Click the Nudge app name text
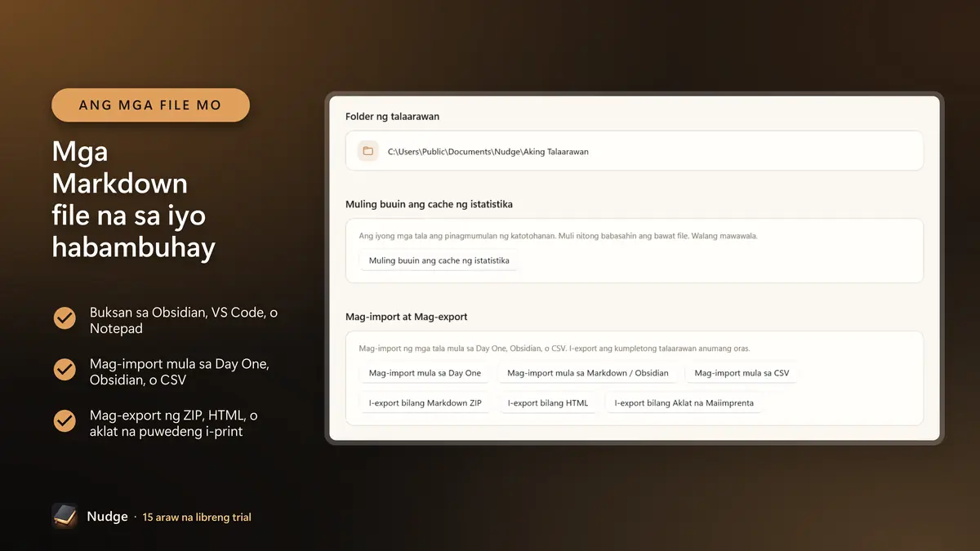Image resolution: width=980 pixels, height=551 pixels. coord(107,517)
